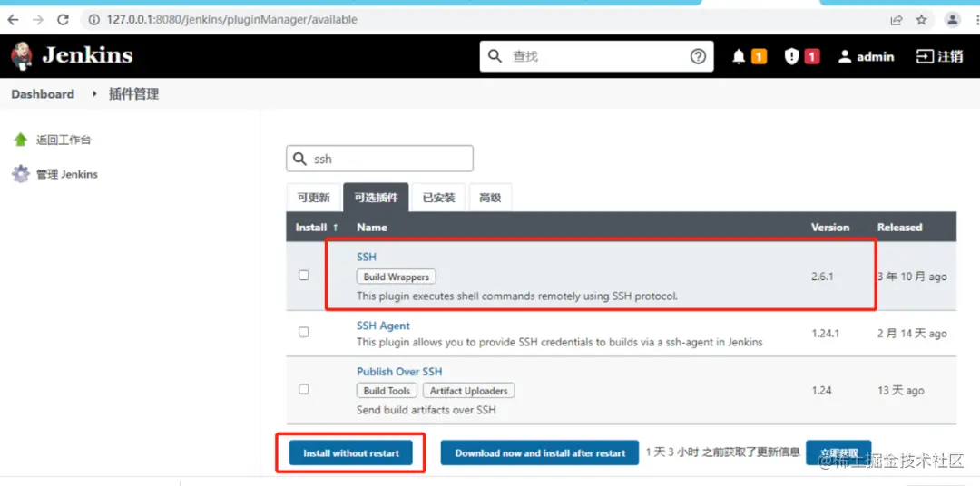Click the green up arrow icon

coord(21,140)
